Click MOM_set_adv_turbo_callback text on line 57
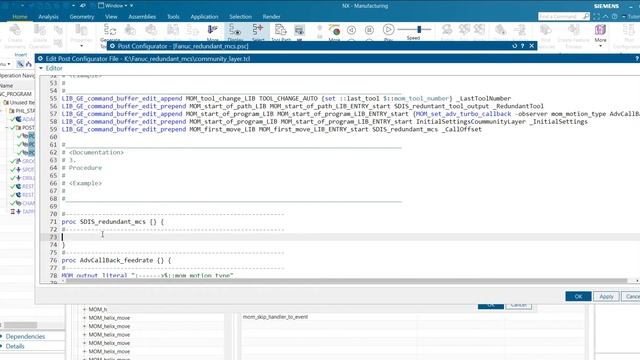640x360 pixels. [463, 114]
